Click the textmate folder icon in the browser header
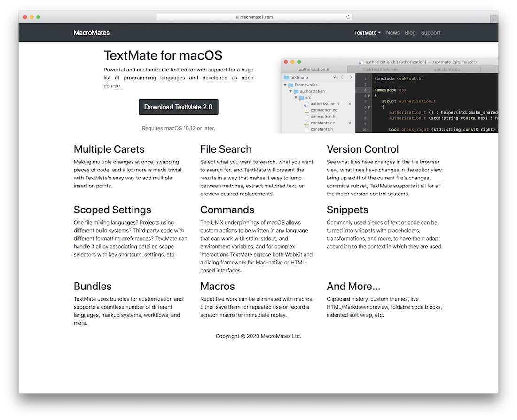Image resolution: width=517 pixels, height=420 pixels. 286,77
